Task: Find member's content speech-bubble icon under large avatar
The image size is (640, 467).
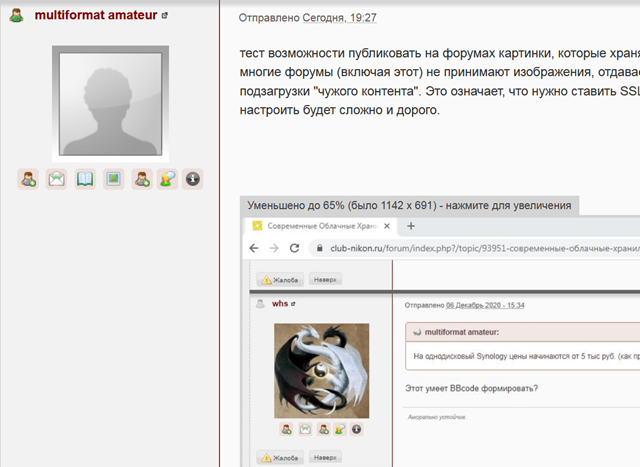Action: [167, 179]
